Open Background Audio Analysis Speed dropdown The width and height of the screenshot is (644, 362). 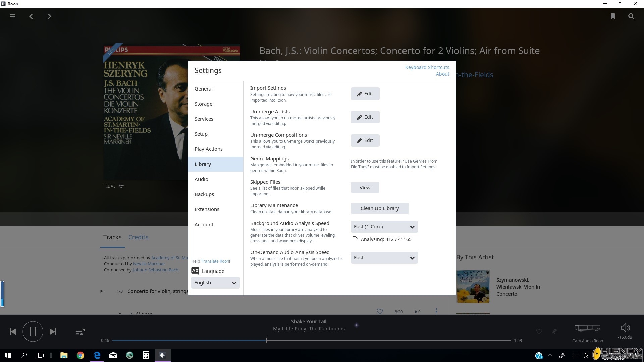(384, 227)
